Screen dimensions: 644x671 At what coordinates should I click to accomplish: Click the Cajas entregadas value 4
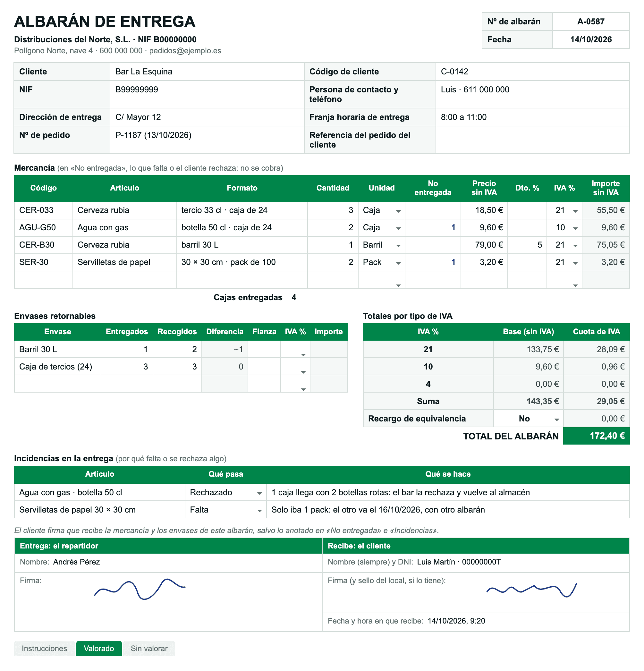[x=293, y=297]
